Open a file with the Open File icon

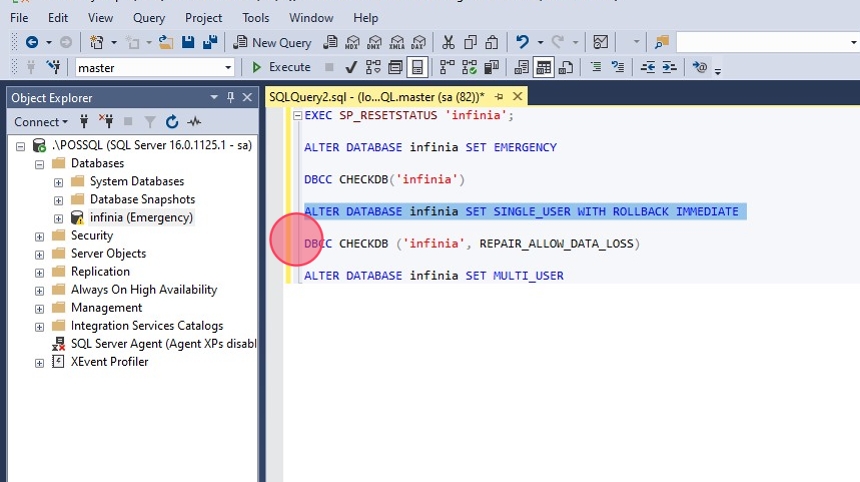pyautogui.click(x=166, y=42)
